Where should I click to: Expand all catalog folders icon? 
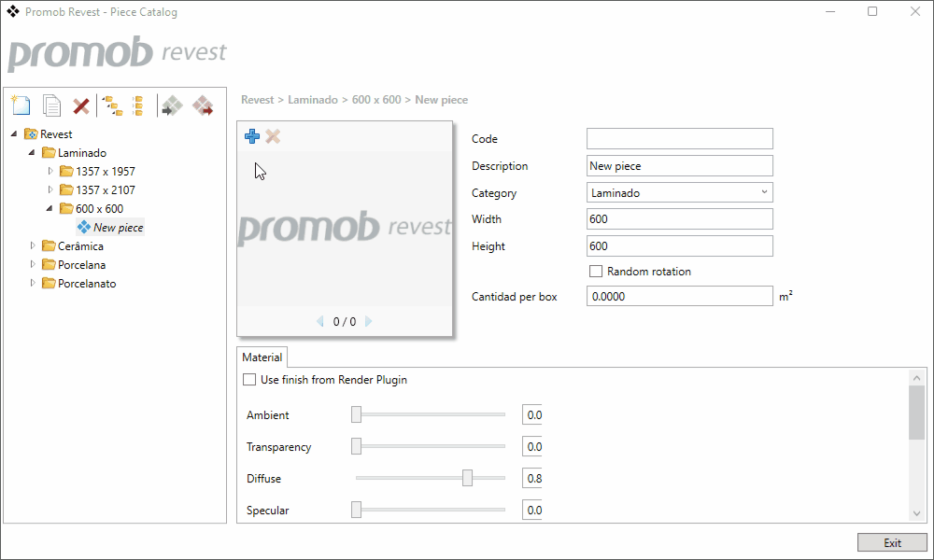[x=112, y=105]
